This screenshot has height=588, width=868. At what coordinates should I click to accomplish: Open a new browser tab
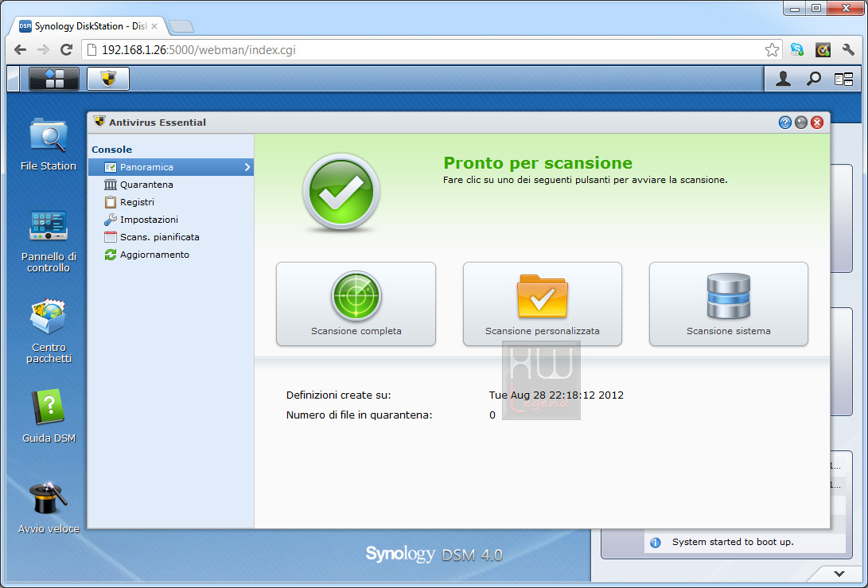click(181, 26)
